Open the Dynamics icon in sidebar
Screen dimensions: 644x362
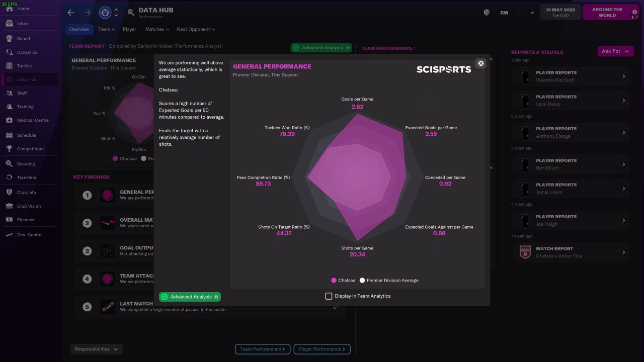tap(9, 52)
